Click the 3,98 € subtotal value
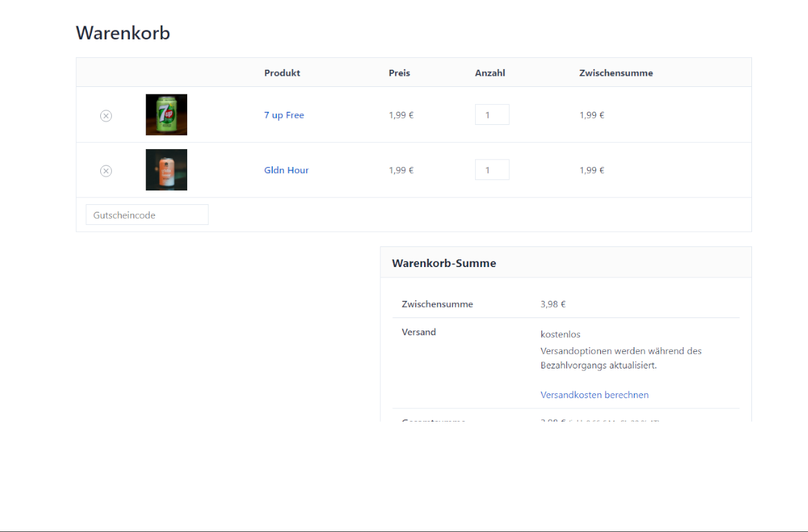This screenshot has height=532, width=808. point(553,304)
